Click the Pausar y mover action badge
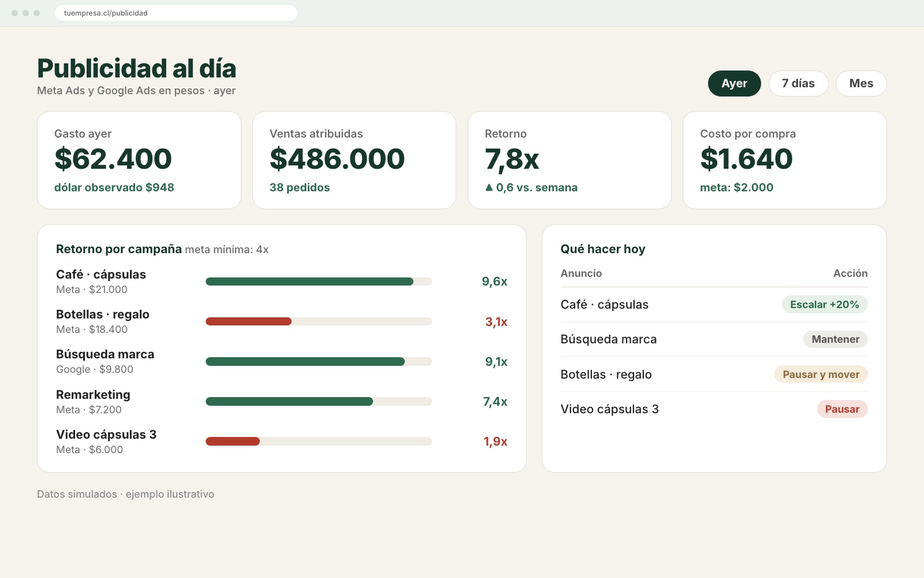This screenshot has height=578, width=924. 821,375
